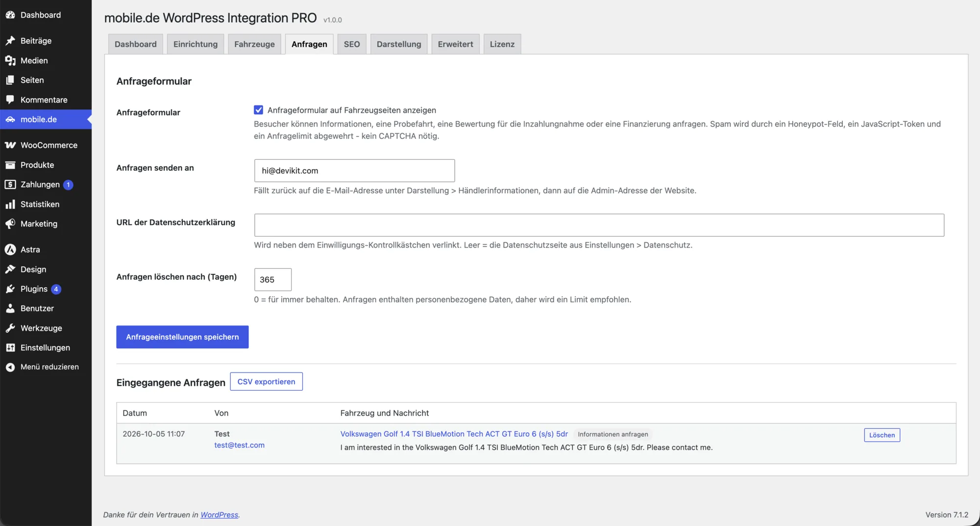Open the test@test.com email link
The width and height of the screenshot is (980, 526).
tap(239, 445)
